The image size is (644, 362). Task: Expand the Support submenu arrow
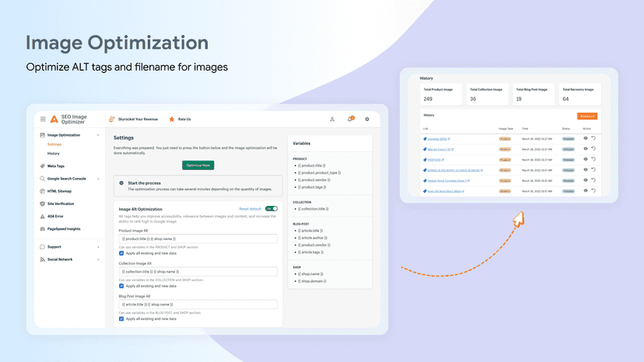pyautogui.click(x=98, y=247)
